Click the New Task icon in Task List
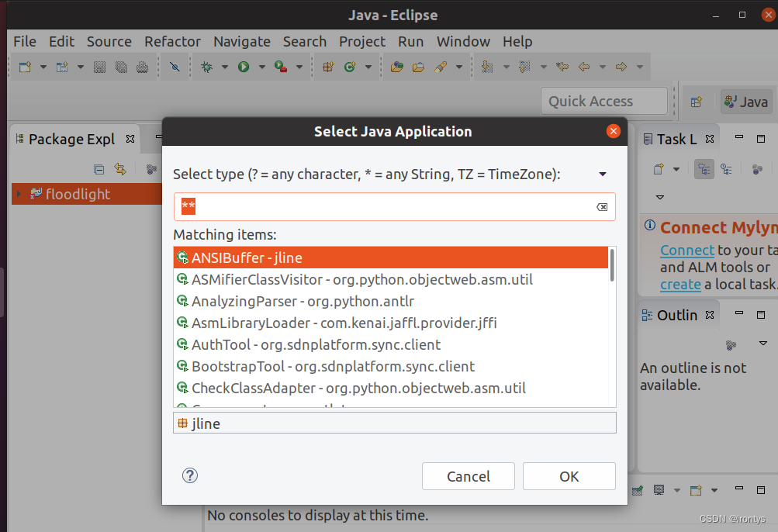This screenshot has height=532, width=778. point(659,169)
